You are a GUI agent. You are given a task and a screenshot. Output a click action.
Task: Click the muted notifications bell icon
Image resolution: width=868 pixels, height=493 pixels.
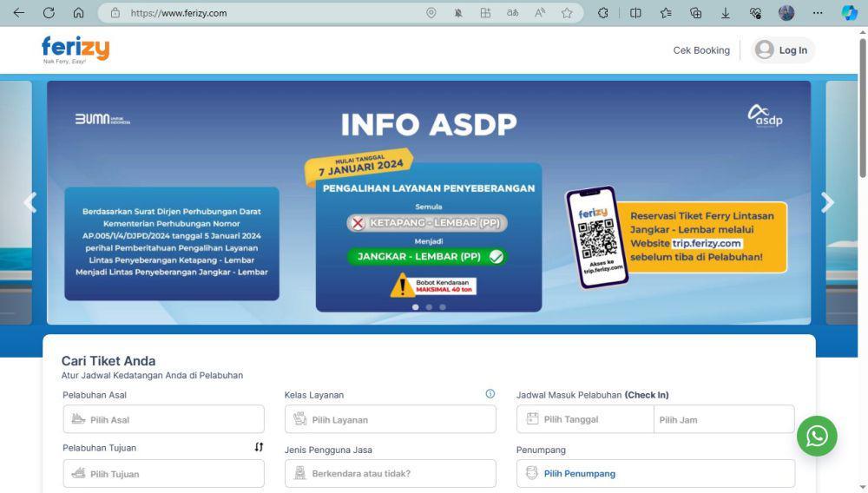coord(458,13)
